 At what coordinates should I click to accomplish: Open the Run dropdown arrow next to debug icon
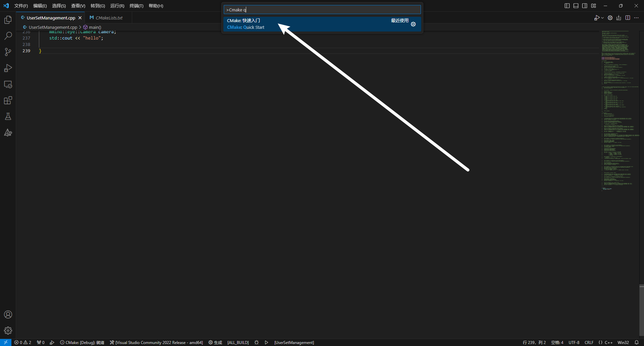tap(602, 18)
